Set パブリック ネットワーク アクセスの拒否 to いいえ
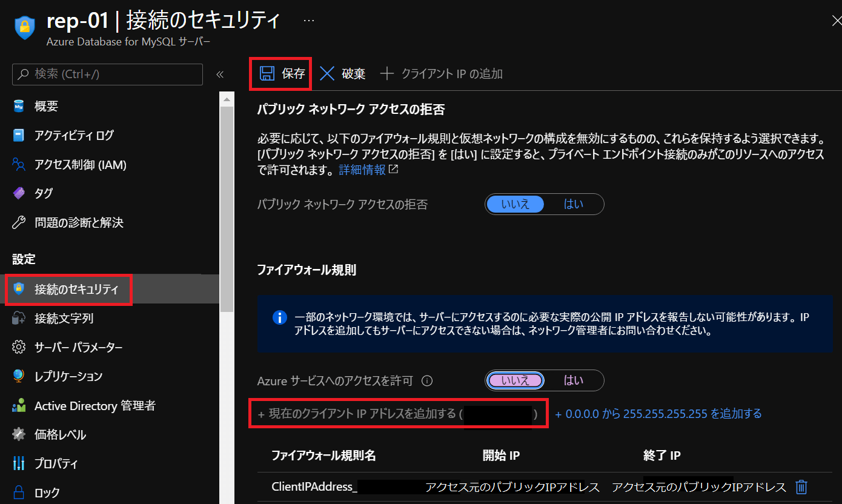Image resolution: width=842 pixels, height=504 pixels. pyautogui.click(x=515, y=204)
